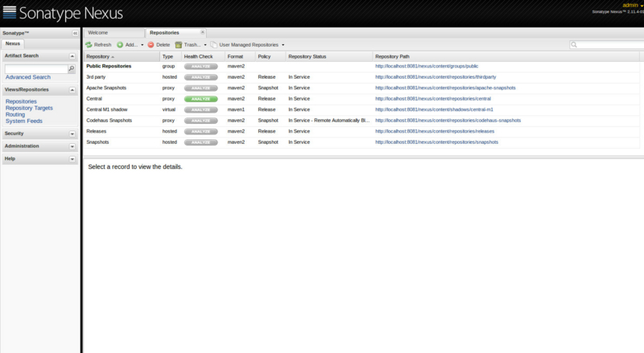Image resolution: width=644 pixels, height=353 pixels.
Task: Switch to the Welcome tab
Action: (114, 32)
